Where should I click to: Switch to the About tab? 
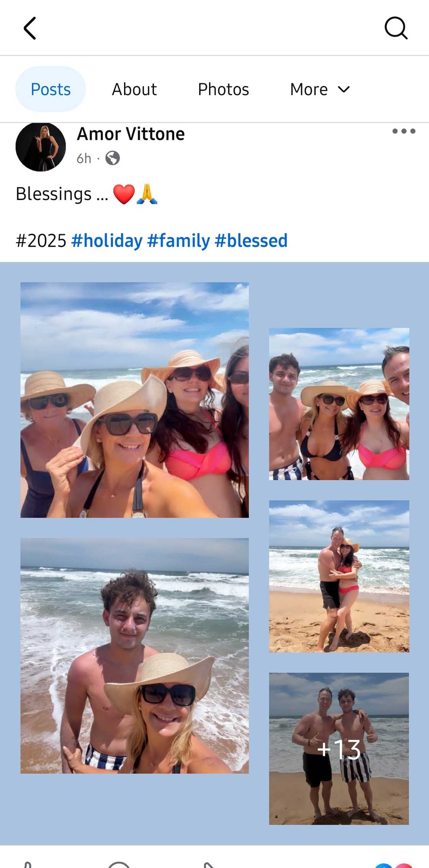(134, 89)
